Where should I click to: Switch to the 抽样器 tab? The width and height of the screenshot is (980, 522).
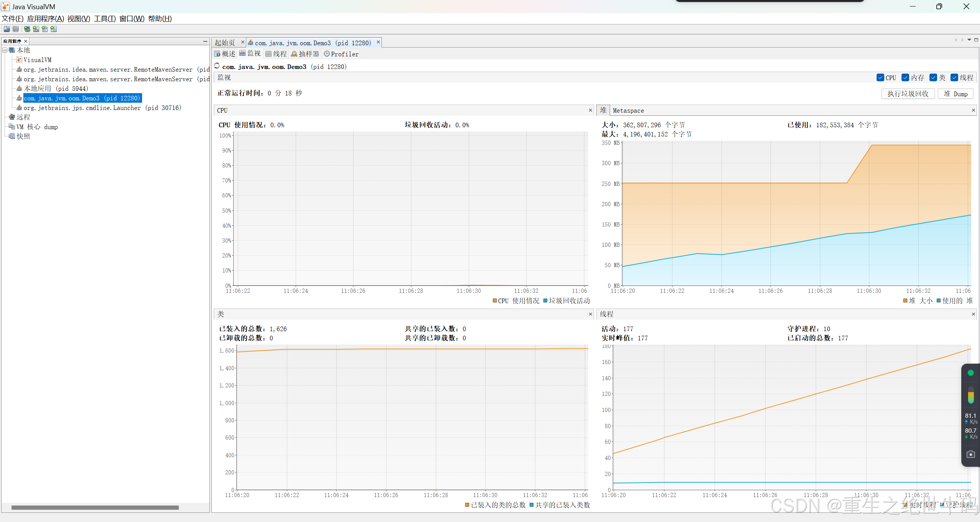(305, 54)
